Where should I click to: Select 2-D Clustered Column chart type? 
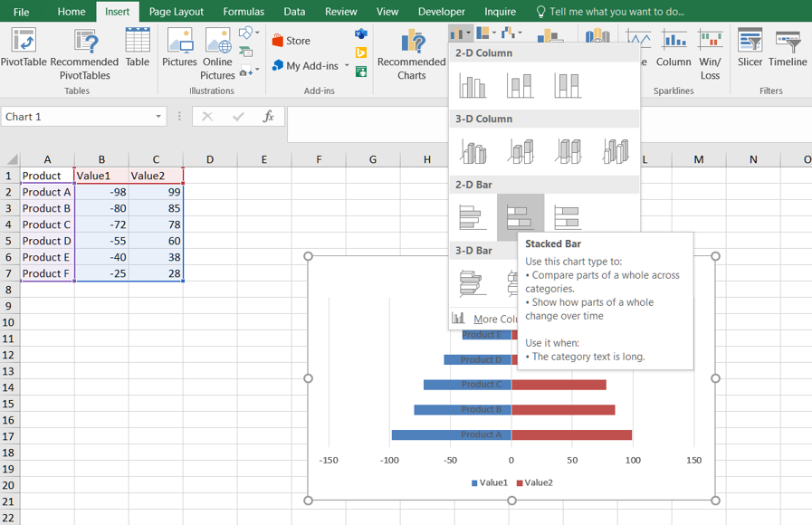[x=473, y=86]
